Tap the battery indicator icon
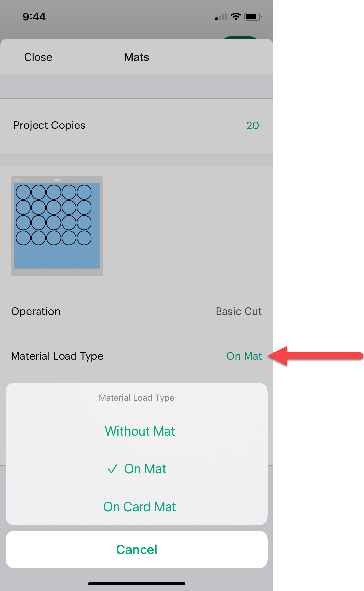Screen dimensions: 364x591 click(252, 16)
